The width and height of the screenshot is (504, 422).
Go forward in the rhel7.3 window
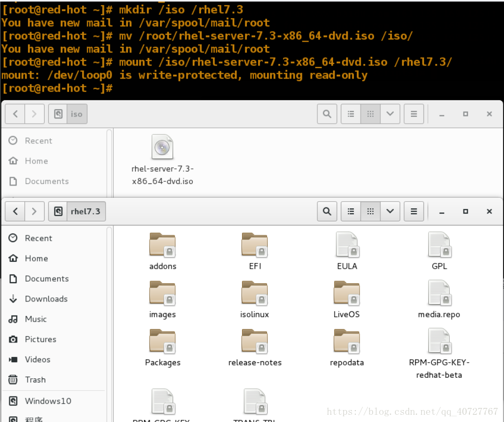(34, 211)
